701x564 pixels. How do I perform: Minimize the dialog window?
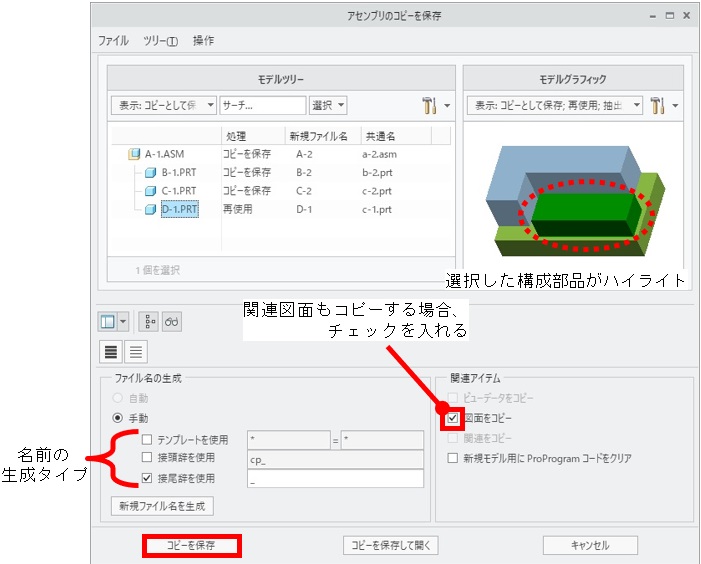(653, 16)
